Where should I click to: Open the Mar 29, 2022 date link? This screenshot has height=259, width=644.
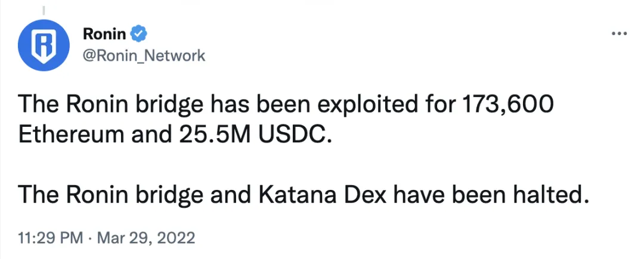145,238
